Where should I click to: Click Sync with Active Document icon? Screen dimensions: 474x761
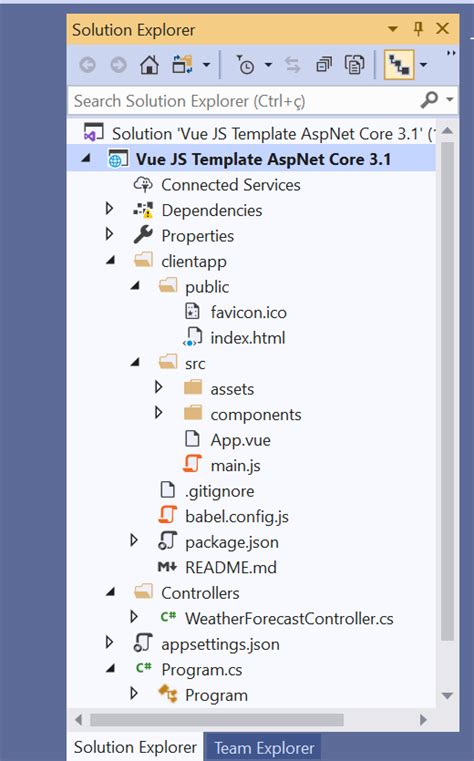point(293,64)
